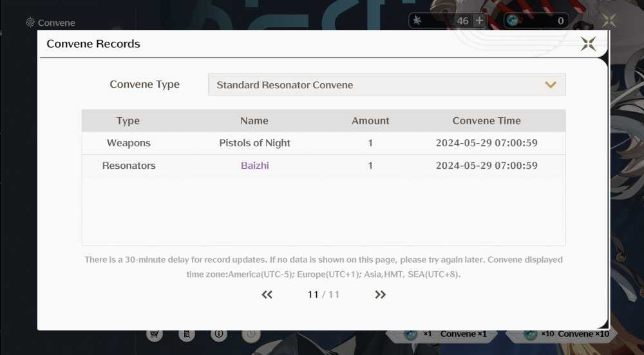644x355 pixels.
Task: Click the amount 1 in Baizhi row
Action: (x=370, y=166)
